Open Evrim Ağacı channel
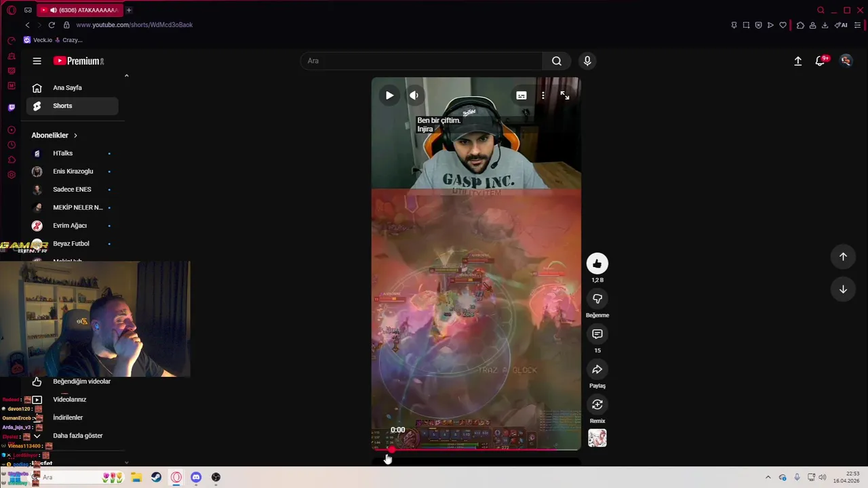Screen dimensions: 868x488 click(x=72, y=226)
